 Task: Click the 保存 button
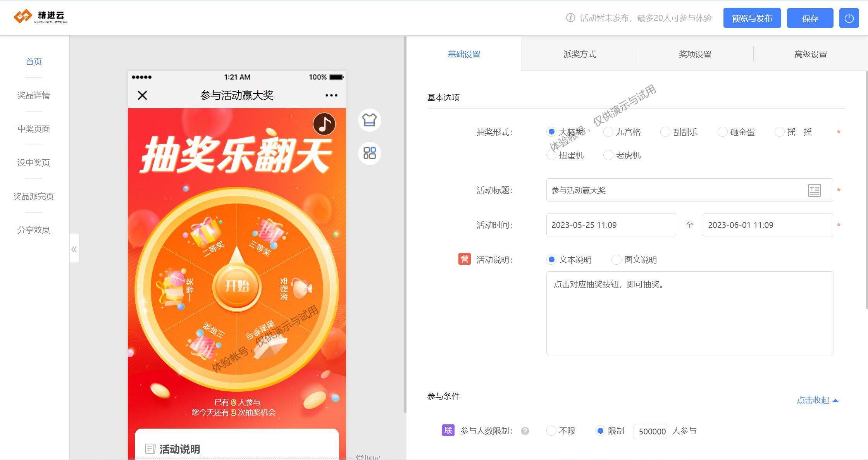810,18
